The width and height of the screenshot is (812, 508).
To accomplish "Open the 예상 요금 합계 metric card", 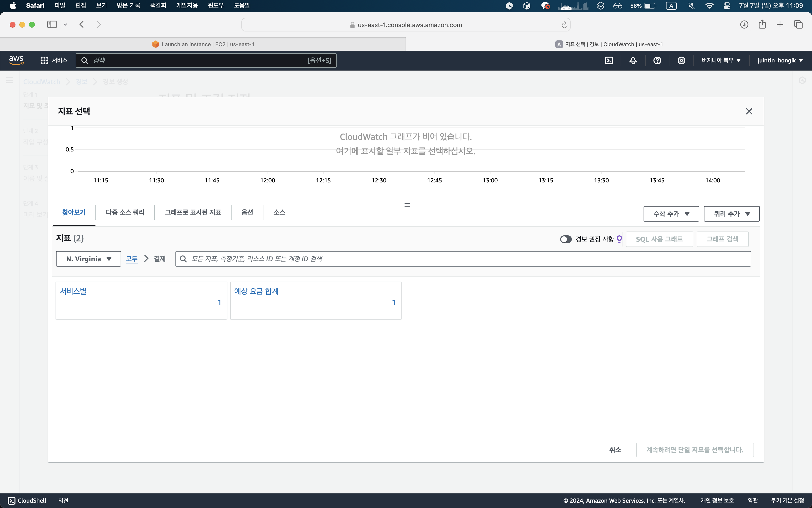I will click(x=316, y=300).
